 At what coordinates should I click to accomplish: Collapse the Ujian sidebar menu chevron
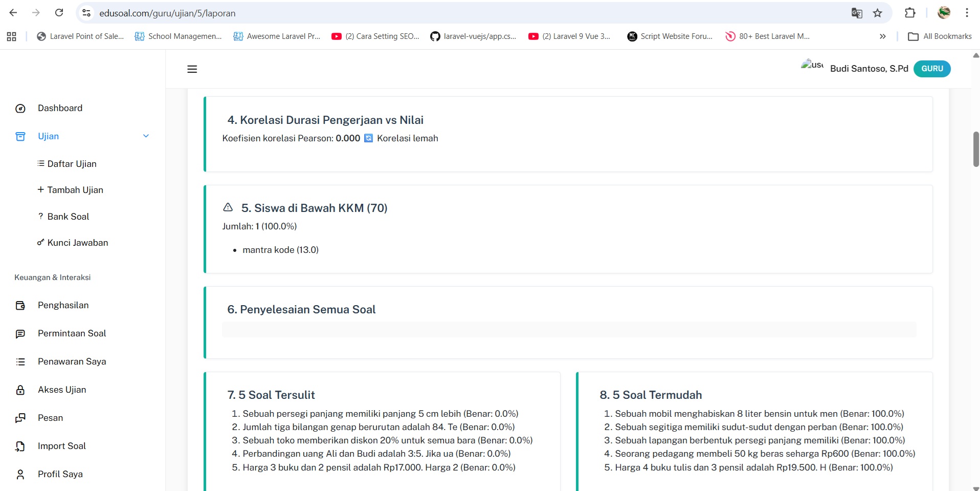(x=146, y=136)
